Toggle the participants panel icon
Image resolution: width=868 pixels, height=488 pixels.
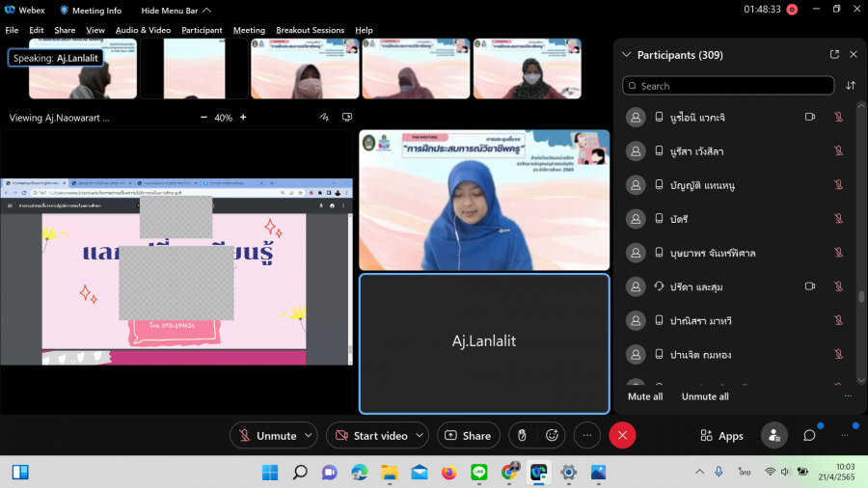(x=773, y=436)
